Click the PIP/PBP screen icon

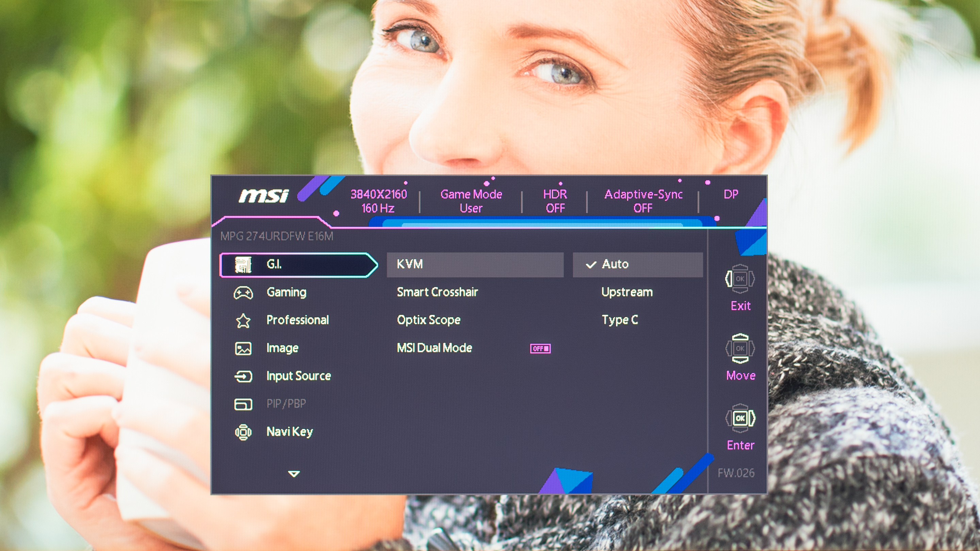[x=243, y=404]
